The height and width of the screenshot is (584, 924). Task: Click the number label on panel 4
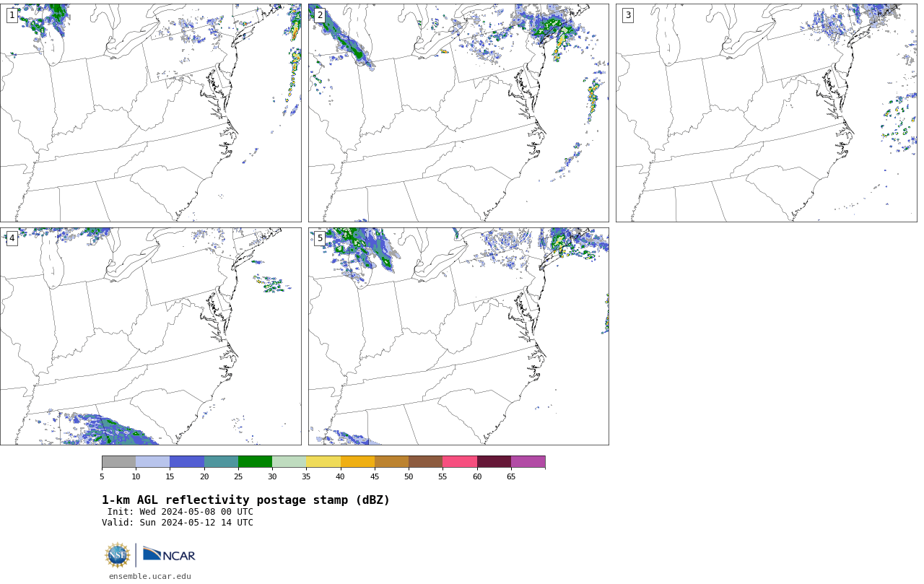[x=12, y=238]
